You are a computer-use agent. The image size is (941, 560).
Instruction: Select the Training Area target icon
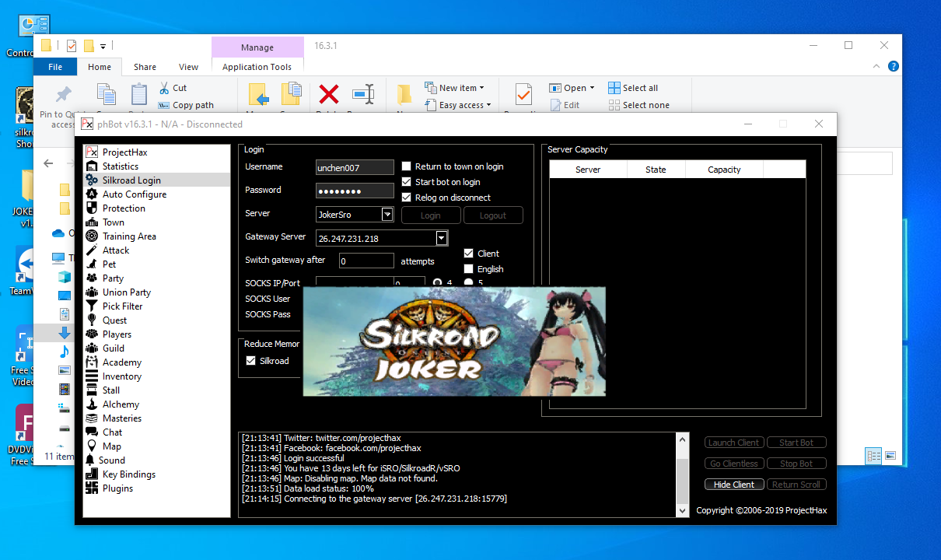coord(92,236)
